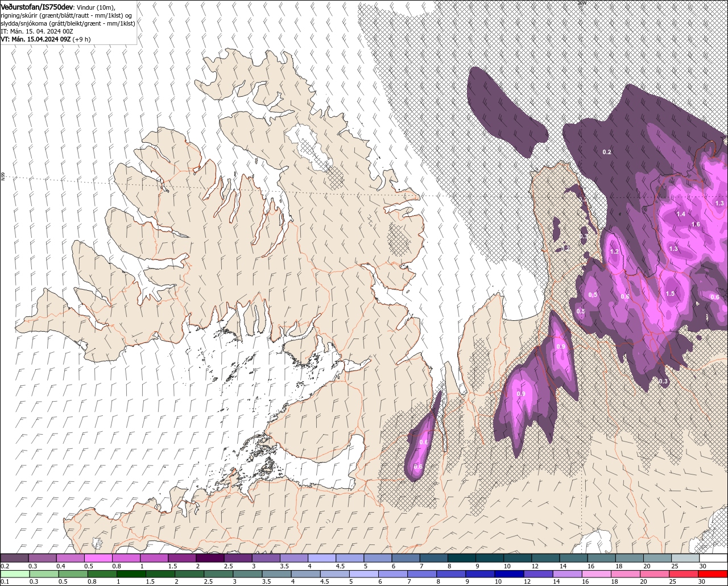The width and height of the screenshot is (728, 586).
Task: Click the dark grey-purple 0.2 swatch in upper scale
Action: [14, 558]
